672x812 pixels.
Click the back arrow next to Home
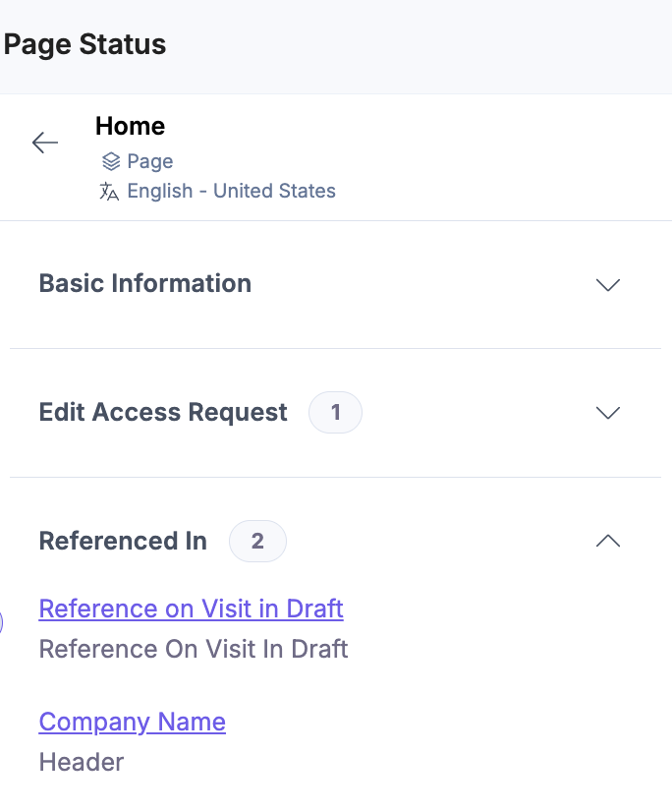pos(45,144)
